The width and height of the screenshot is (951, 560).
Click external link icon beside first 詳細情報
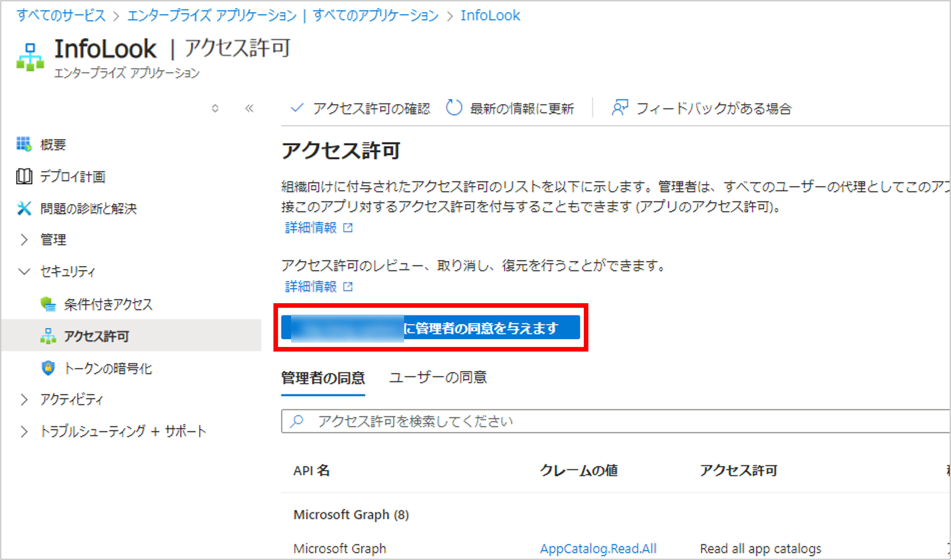coord(348,227)
